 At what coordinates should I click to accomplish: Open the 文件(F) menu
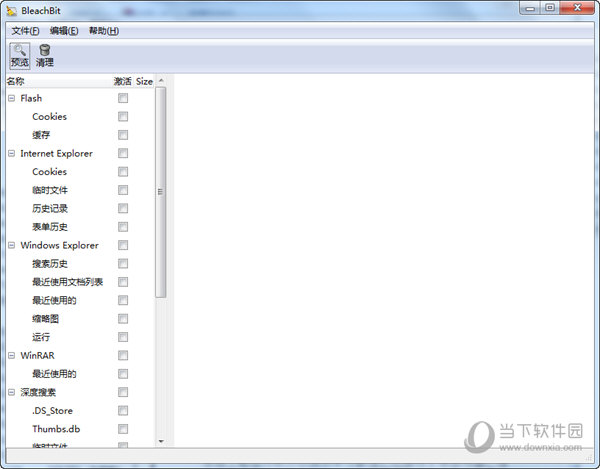pos(25,31)
